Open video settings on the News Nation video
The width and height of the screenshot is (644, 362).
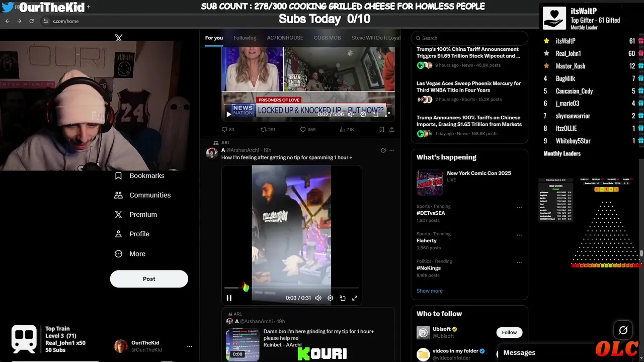click(x=363, y=114)
